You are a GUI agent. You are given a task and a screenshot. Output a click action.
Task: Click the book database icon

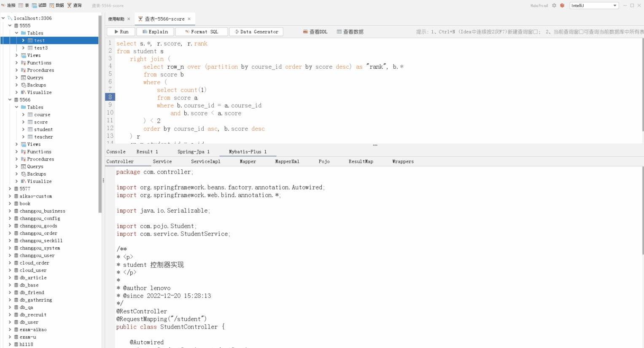16,203
